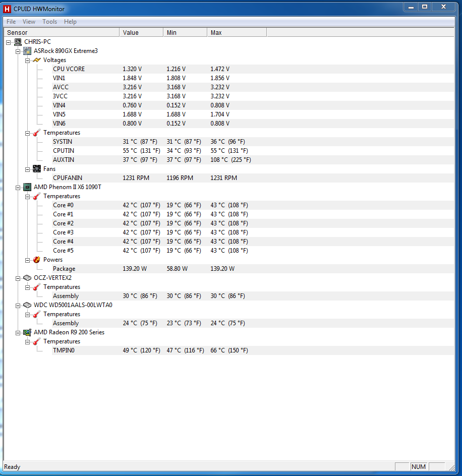Select the VIN4 voltage row

point(253,105)
